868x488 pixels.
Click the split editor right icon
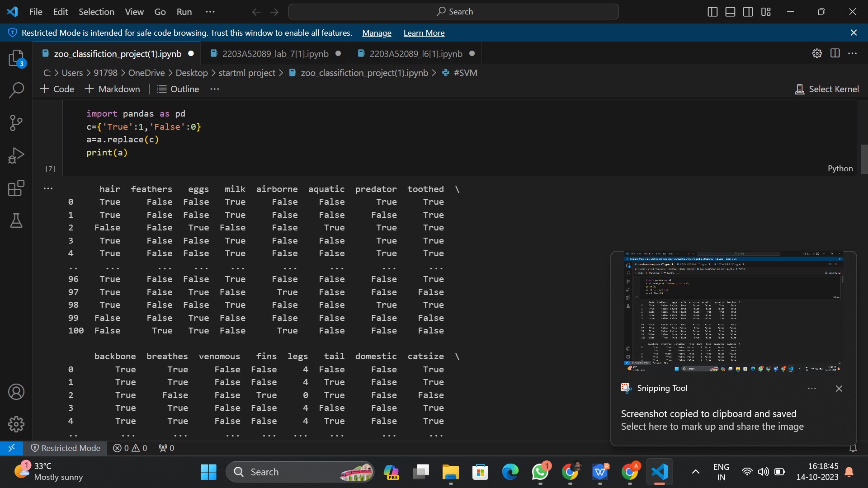pyautogui.click(x=835, y=53)
